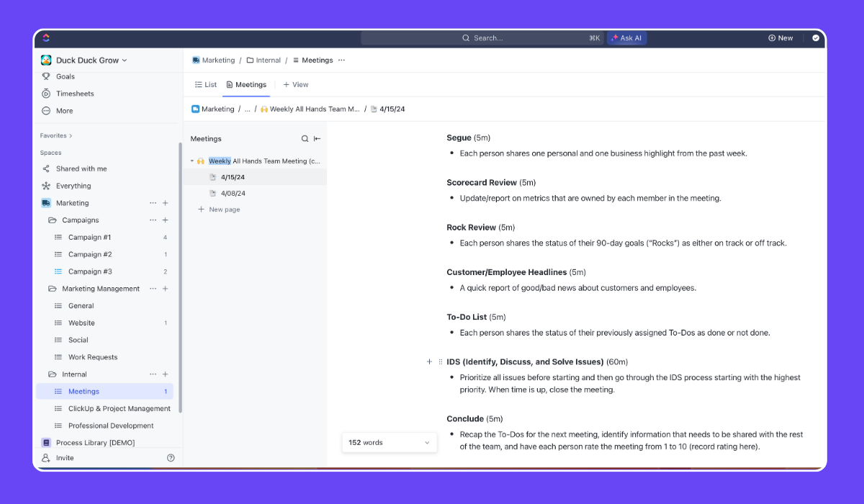Open the Goals section in the sidebar
This screenshot has height=504, width=864.
pyautogui.click(x=64, y=76)
